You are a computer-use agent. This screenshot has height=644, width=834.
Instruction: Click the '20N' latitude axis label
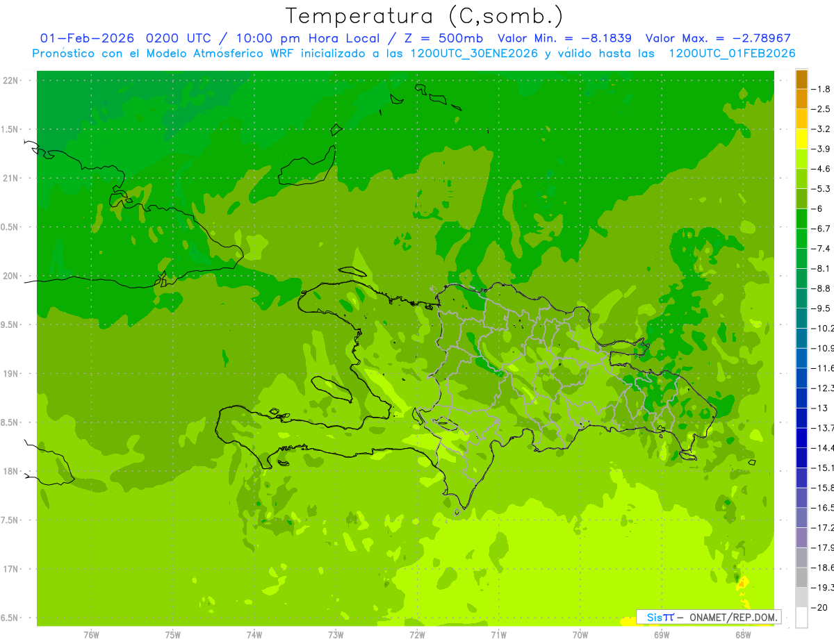[10, 276]
